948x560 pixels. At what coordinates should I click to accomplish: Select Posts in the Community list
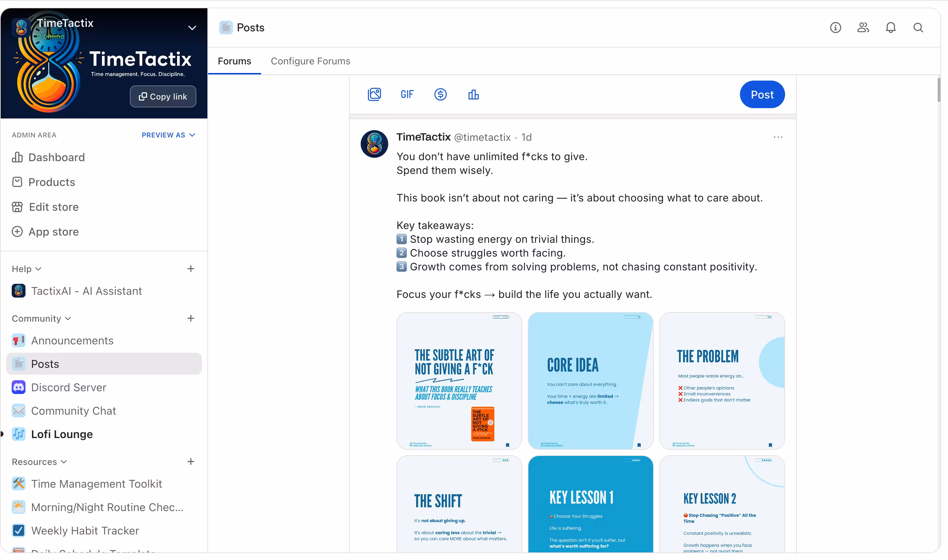click(104, 364)
